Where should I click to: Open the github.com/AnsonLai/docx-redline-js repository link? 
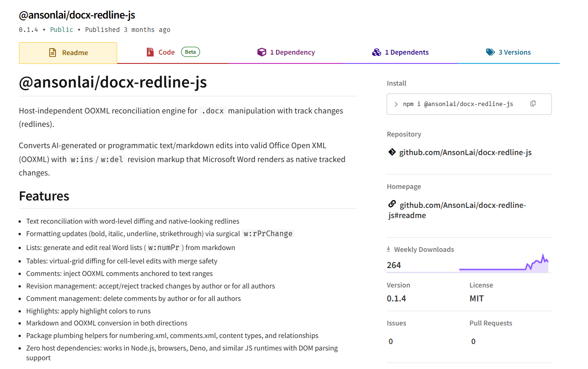[465, 152]
